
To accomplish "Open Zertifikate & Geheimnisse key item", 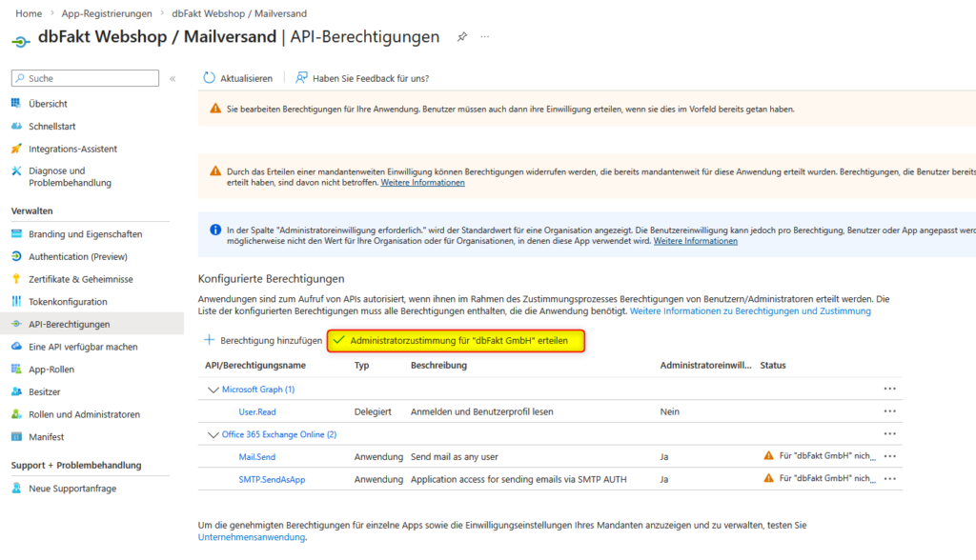I will tap(80, 279).
